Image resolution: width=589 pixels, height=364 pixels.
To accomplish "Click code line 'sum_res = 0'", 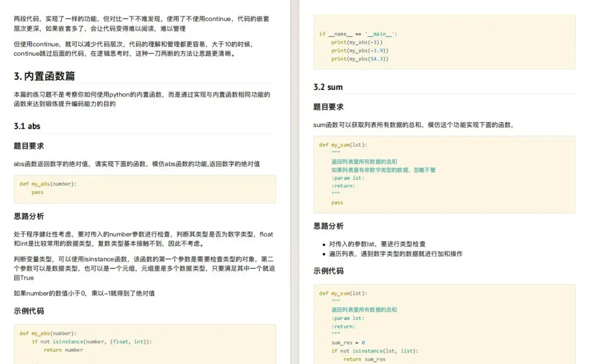I will (348, 343).
